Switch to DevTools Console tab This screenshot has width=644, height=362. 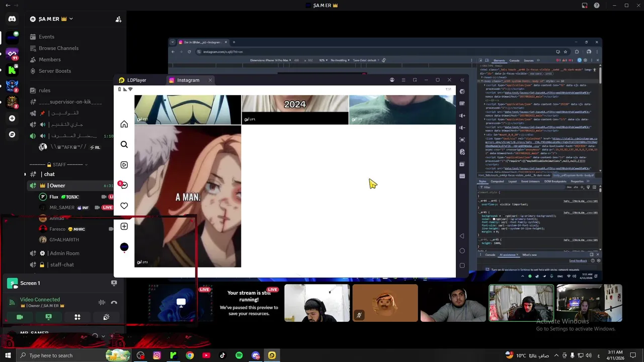pyautogui.click(x=514, y=60)
